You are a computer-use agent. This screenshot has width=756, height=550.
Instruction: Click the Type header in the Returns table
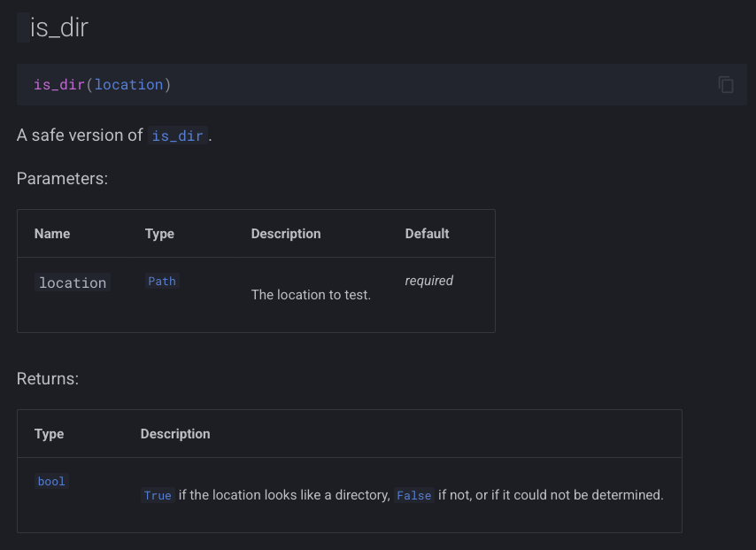pyautogui.click(x=50, y=434)
